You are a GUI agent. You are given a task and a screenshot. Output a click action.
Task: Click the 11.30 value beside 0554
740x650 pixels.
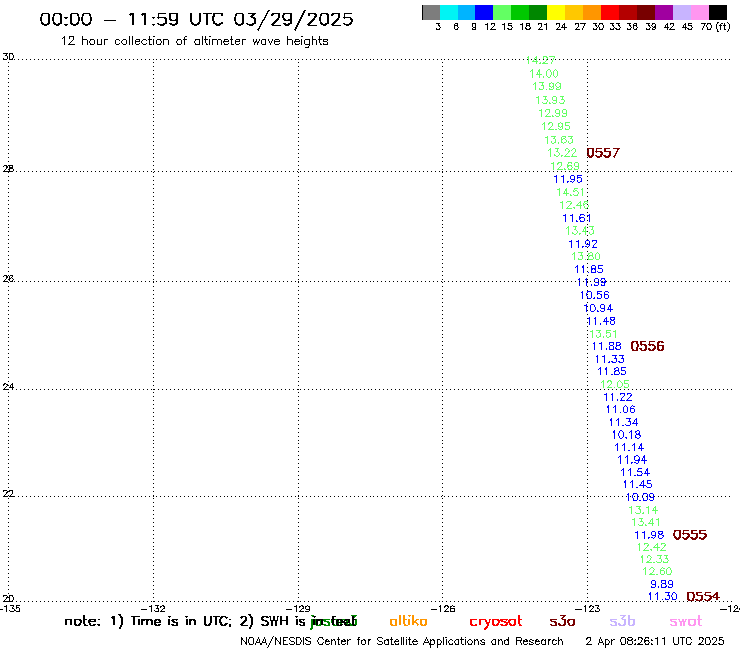662,597
